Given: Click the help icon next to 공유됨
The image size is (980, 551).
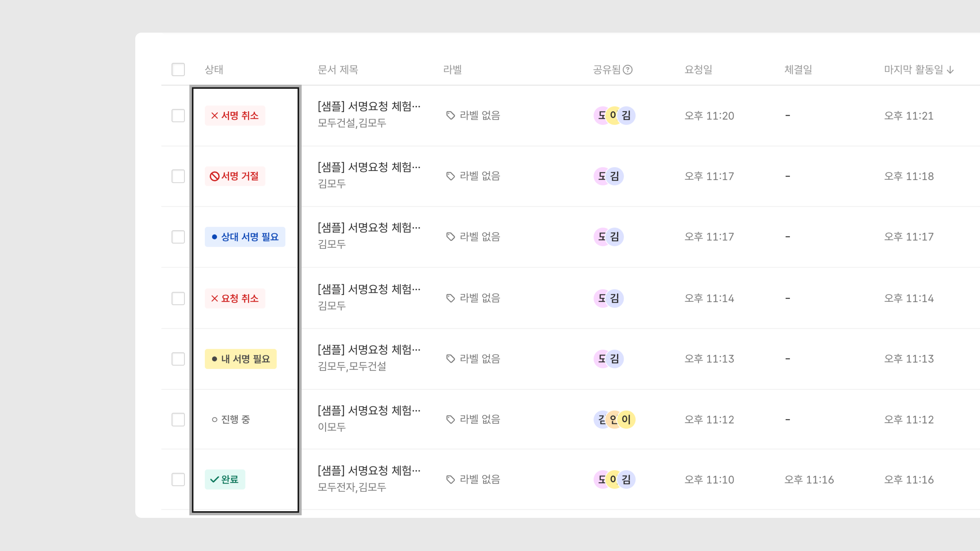Looking at the screenshot, I should tap(628, 70).
